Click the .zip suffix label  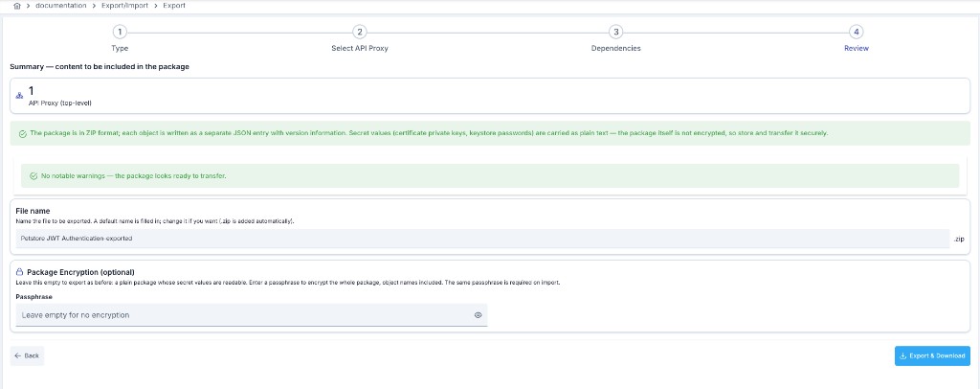pyautogui.click(x=959, y=239)
